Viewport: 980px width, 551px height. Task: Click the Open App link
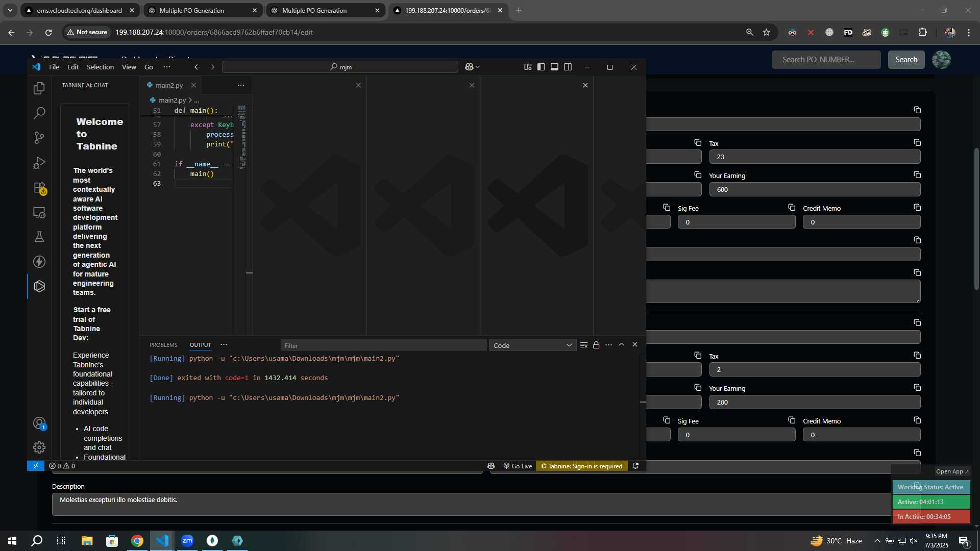point(952,471)
